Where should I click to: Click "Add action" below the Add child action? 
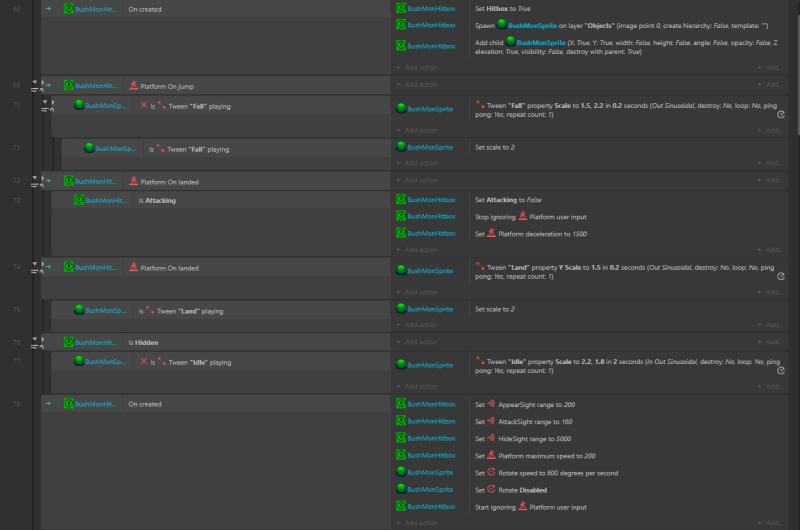[x=417, y=67]
